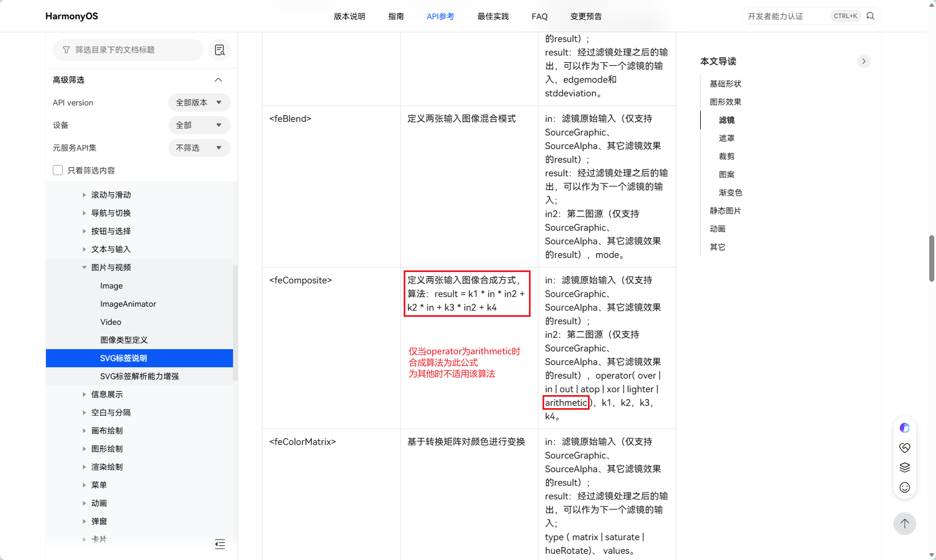Select the SVG标签说明 sidebar item
This screenshot has height=560, width=936.
point(139,358)
